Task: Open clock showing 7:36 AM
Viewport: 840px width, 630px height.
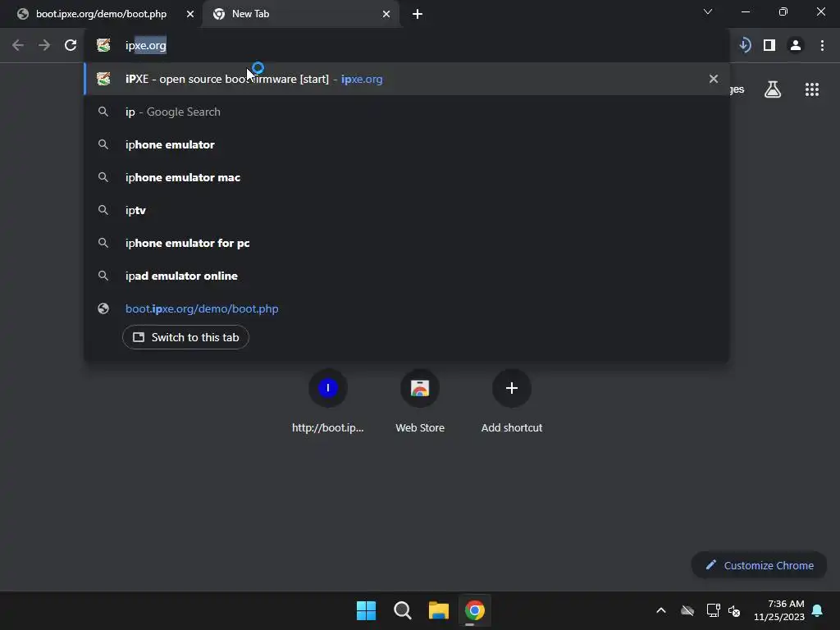Action: pyautogui.click(x=779, y=610)
